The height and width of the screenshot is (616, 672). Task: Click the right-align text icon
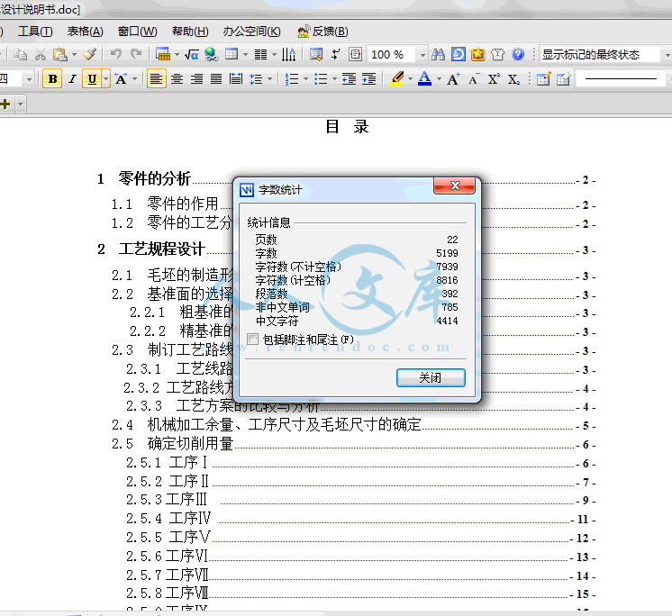tap(196, 79)
